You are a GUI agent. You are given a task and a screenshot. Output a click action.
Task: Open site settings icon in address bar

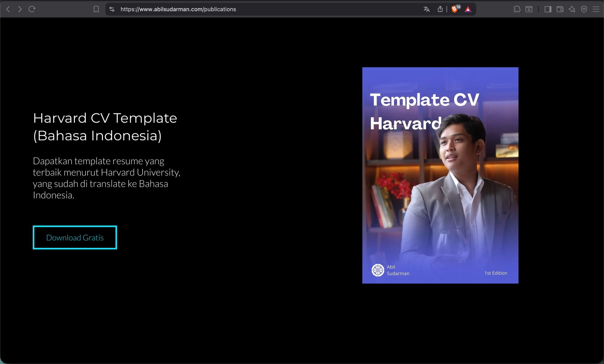[112, 9]
